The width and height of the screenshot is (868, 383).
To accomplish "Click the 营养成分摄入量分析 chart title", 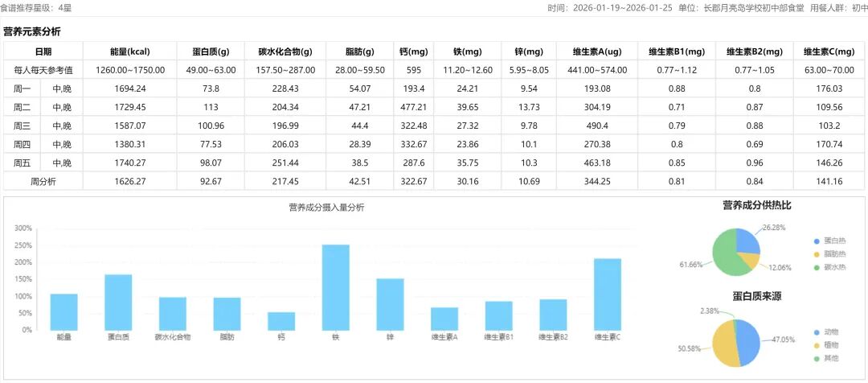I will pos(326,208).
